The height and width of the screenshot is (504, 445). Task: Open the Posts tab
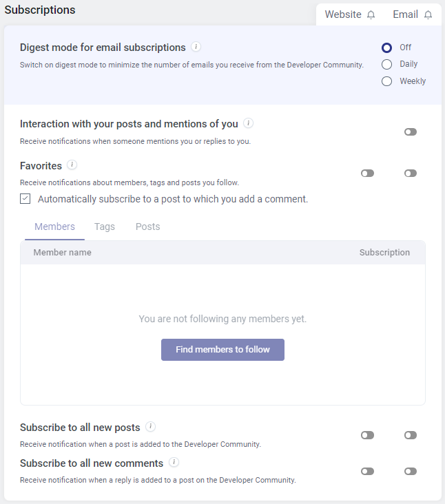pos(147,227)
